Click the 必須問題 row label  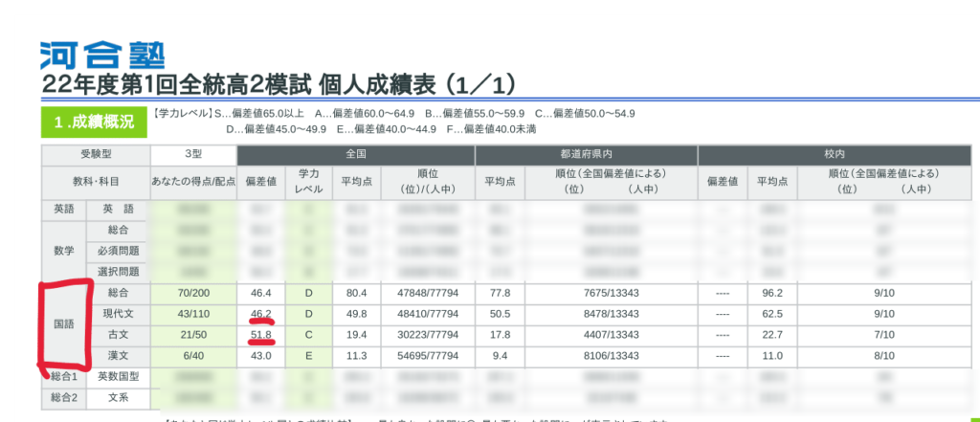point(118,252)
